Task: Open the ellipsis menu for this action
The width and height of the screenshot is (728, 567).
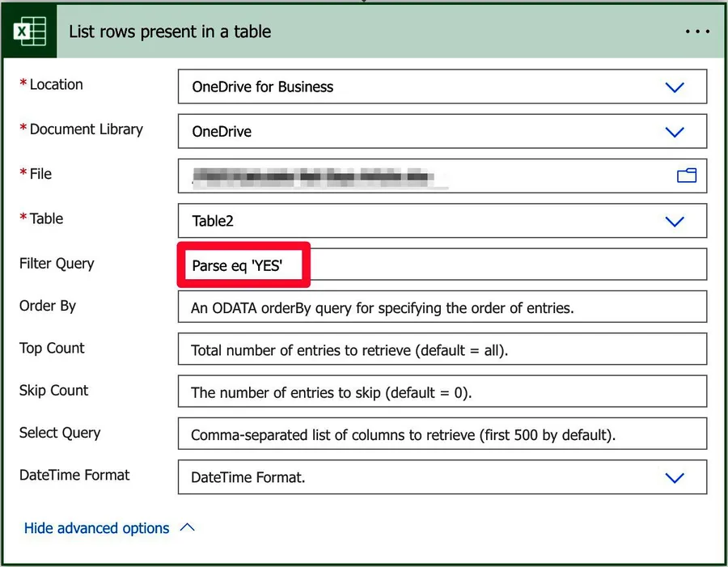Action: click(x=696, y=32)
